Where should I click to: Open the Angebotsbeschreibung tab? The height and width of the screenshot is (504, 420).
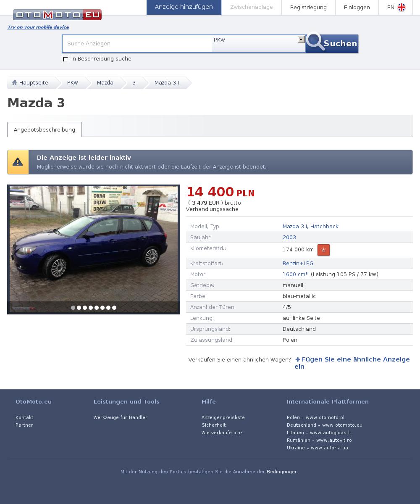tap(45, 129)
